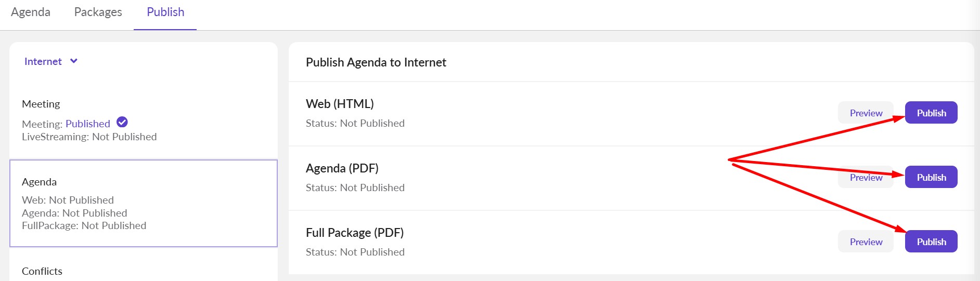Screen dimensions: 980x281
Task: Open the Conflicts section in sidebar
Action: pos(42,271)
